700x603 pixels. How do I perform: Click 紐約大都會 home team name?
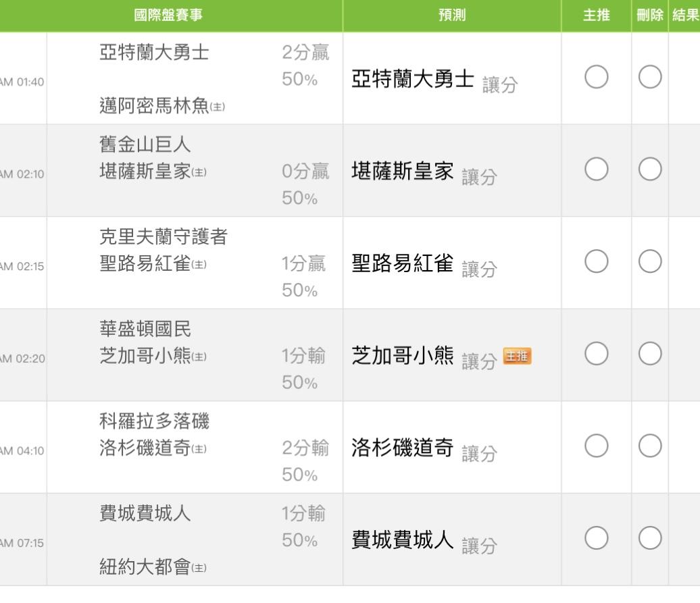145,567
